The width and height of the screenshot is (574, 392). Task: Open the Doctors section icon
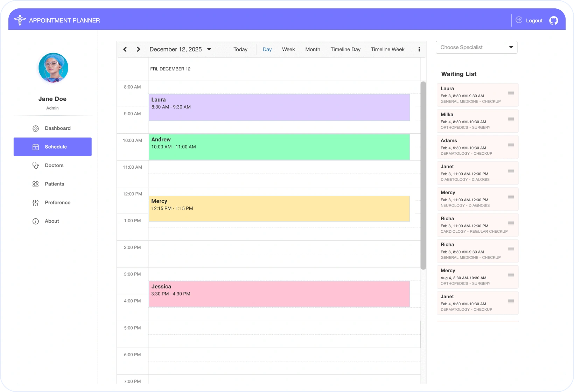(x=35, y=165)
